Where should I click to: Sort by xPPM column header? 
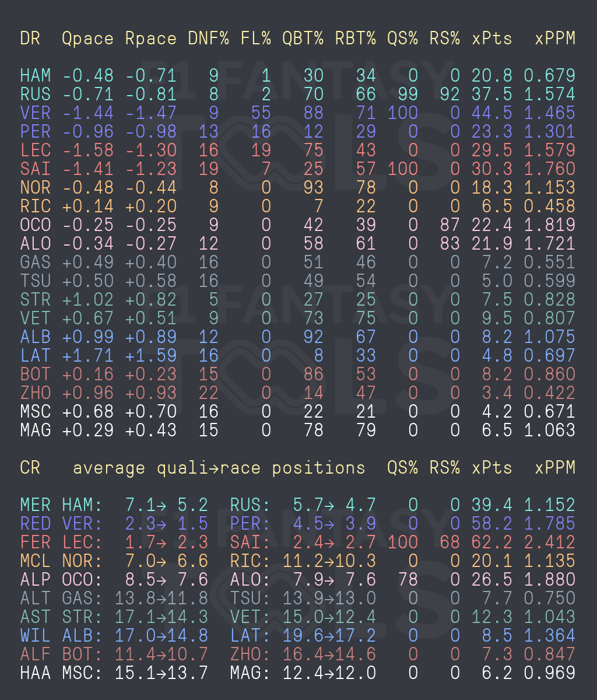pos(554,38)
